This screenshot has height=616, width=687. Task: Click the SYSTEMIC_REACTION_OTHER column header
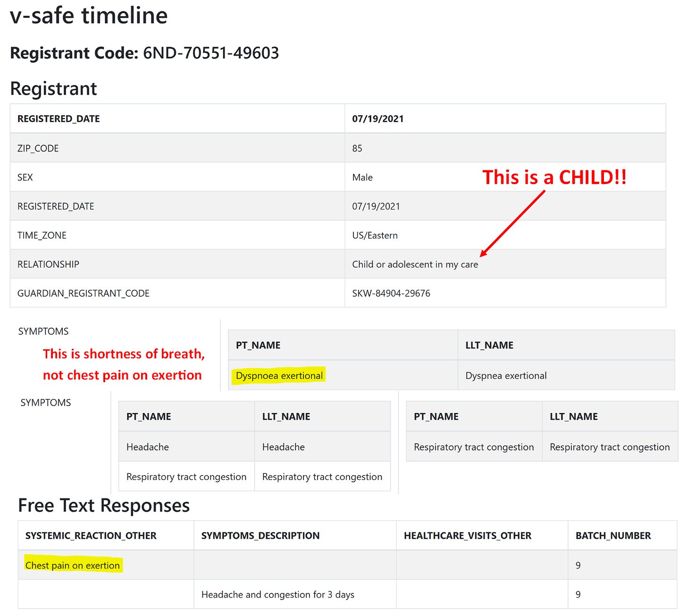tap(106, 535)
